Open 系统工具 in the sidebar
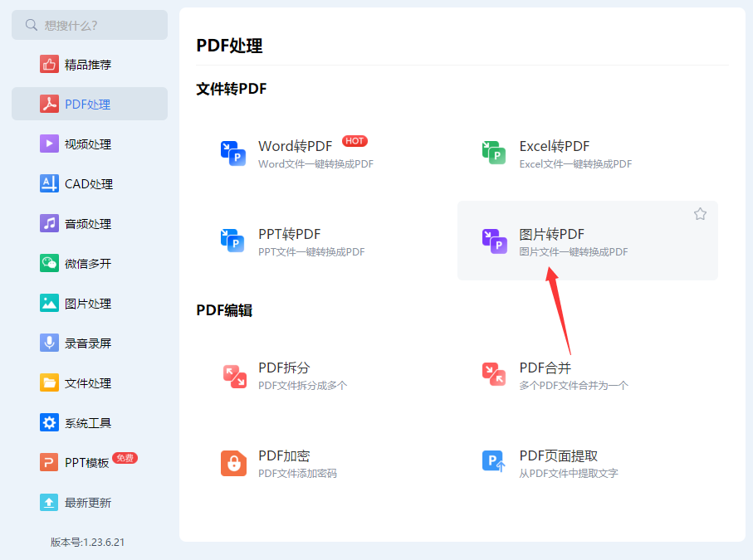 point(90,423)
